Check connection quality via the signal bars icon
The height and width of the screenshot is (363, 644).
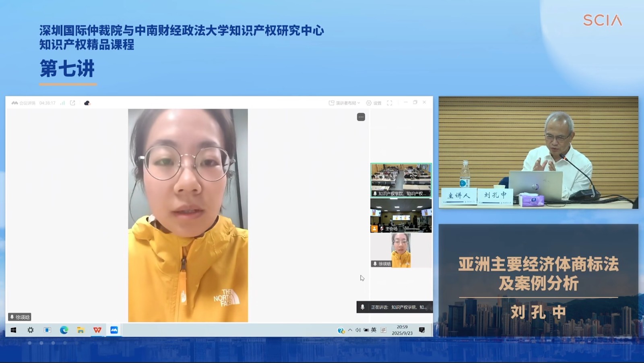click(x=62, y=103)
